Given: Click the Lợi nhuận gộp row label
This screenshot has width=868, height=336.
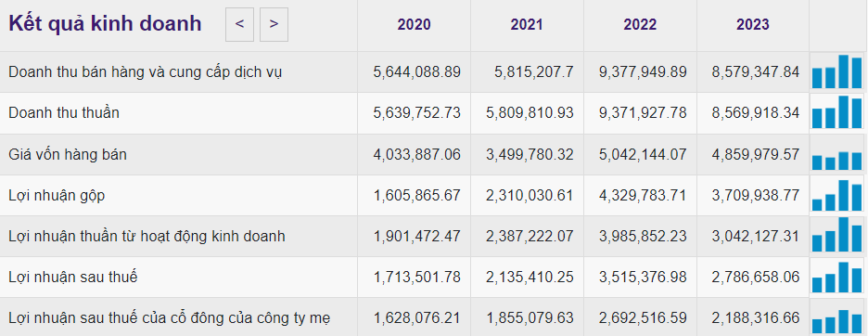Looking at the screenshot, I should 57,195.
